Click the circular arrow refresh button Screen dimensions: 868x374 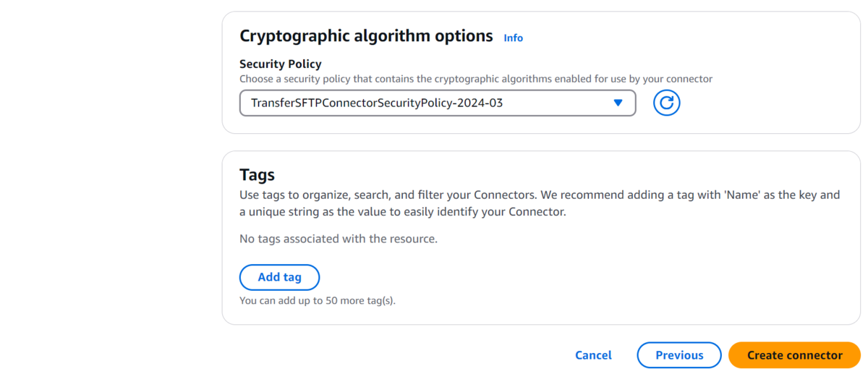point(666,103)
